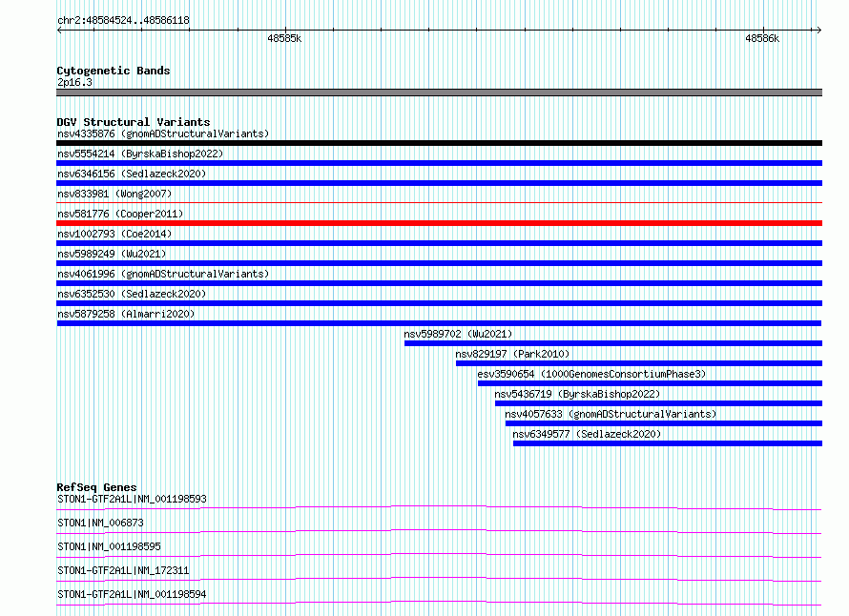This screenshot has width=849, height=616.
Task: Click the 48585k ruler tick label
Action: tap(284, 38)
